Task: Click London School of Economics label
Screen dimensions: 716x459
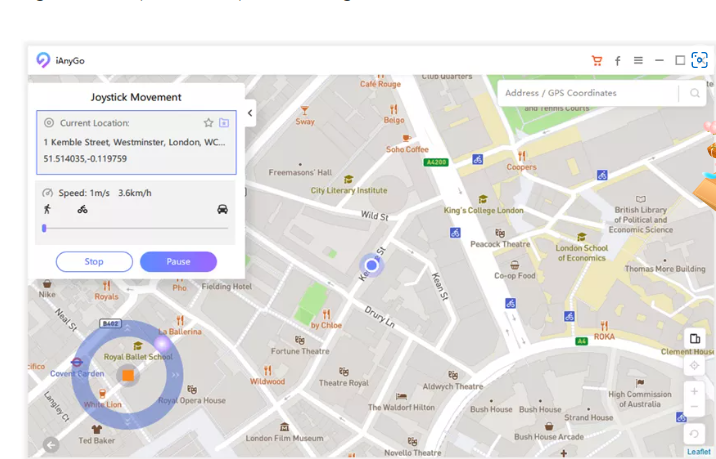Action: pos(581,253)
